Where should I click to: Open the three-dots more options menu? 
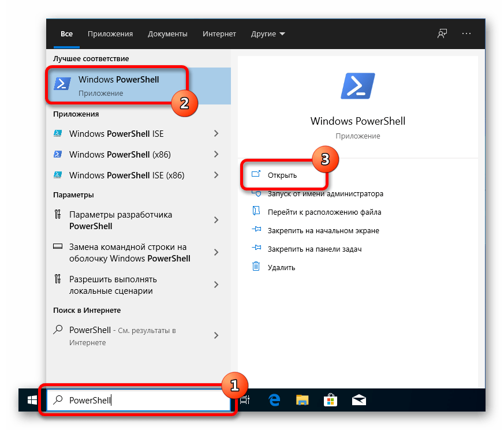click(467, 34)
